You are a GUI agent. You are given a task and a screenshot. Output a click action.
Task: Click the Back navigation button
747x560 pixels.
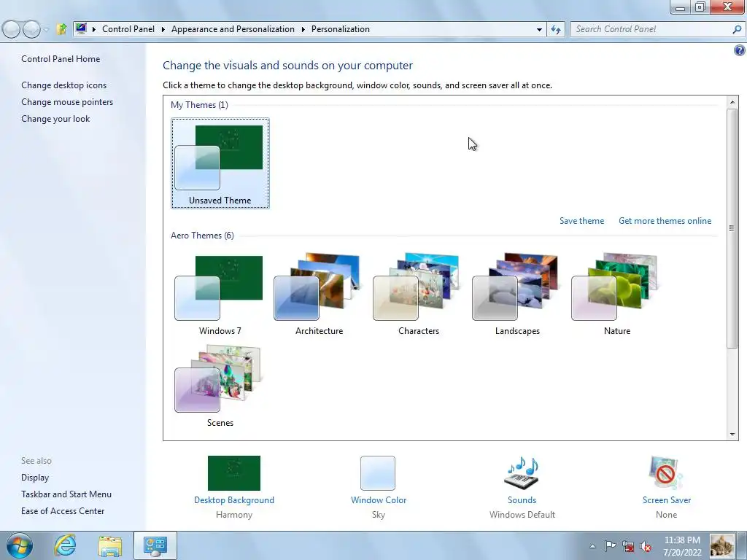pos(12,29)
